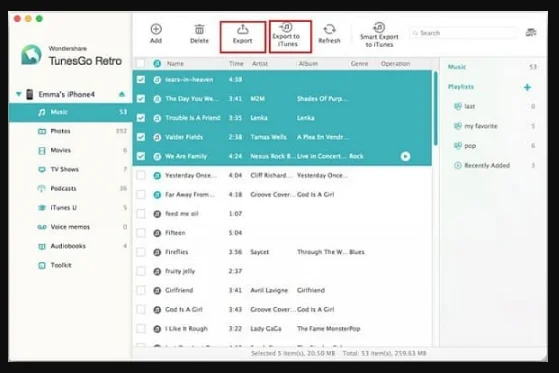Click the play button on We Are Family row
559x373 pixels.
(405, 156)
